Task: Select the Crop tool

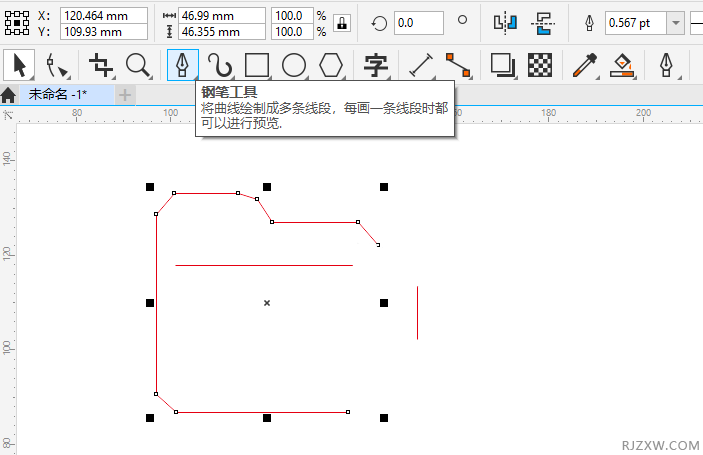Action: pos(101,65)
